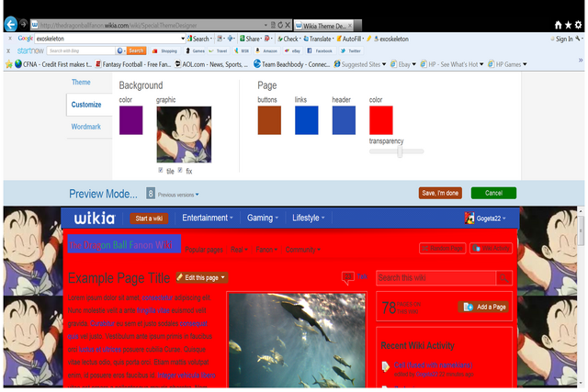This screenshot has width=588, height=392.
Task: Pick the blue links color swatch
Action: [x=306, y=120]
